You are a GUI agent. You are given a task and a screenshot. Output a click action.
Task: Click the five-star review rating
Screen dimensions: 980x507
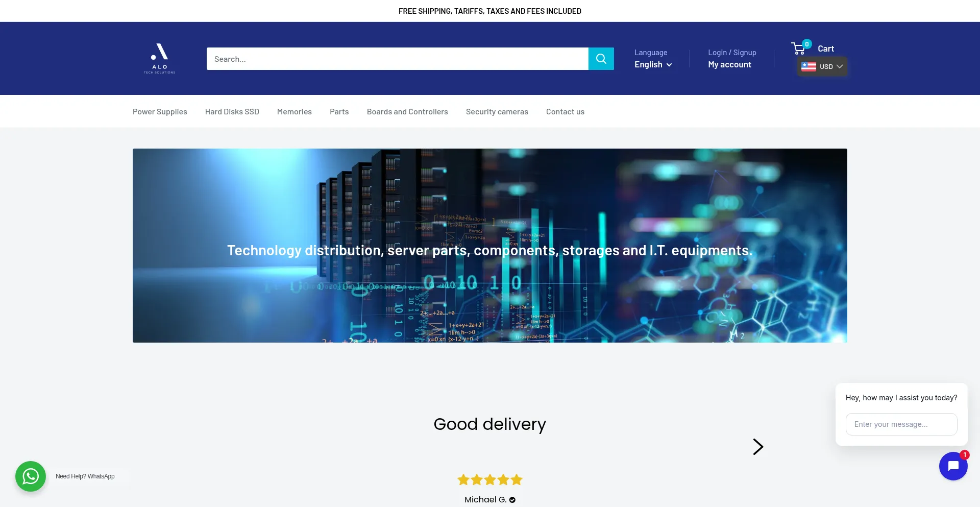coord(489,479)
